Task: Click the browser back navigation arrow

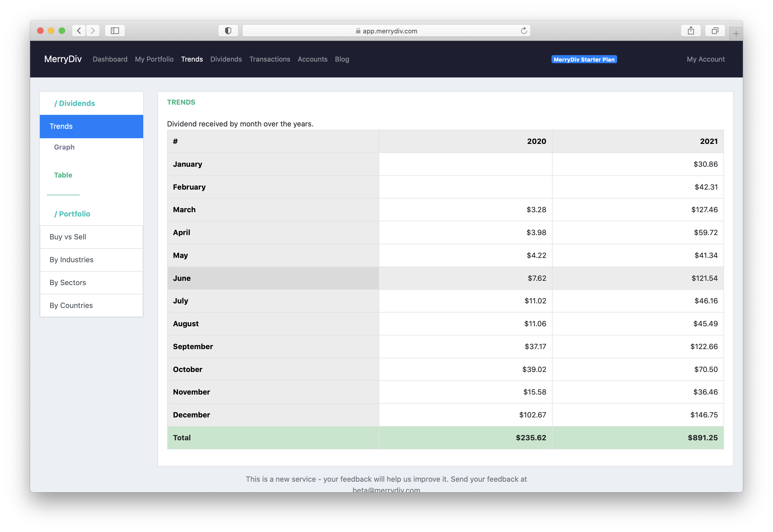Action: pos(79,31)
